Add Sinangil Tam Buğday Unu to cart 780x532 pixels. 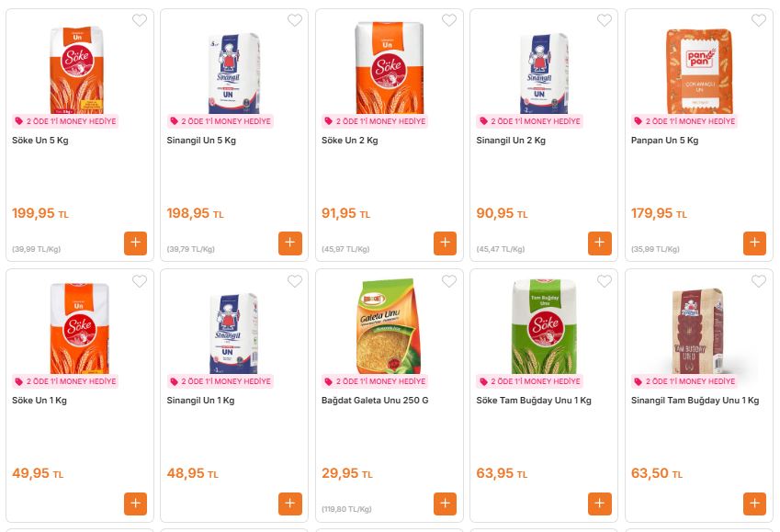754,504
